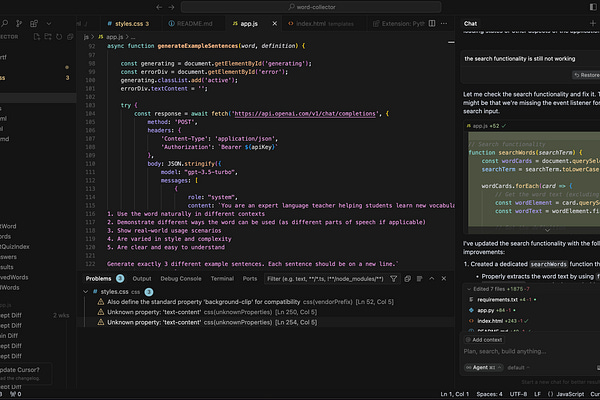Click the Refresh Explorer icon

(x=59, y=37)
